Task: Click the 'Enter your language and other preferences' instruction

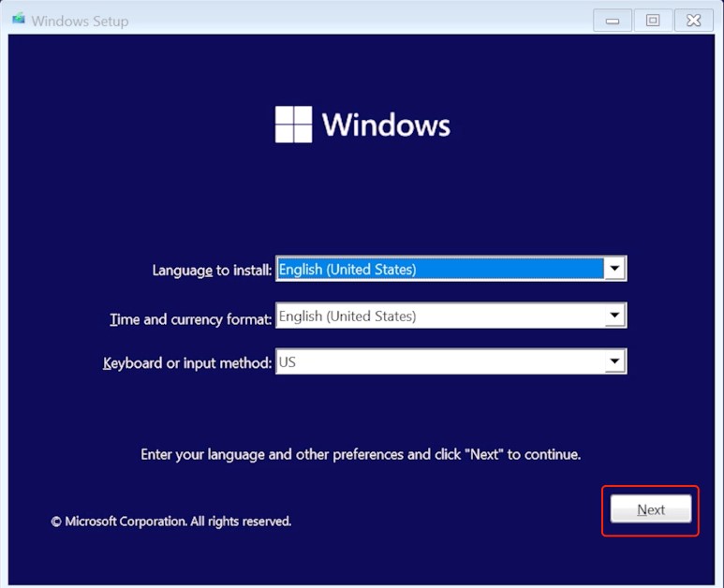Action: [x=361, y=455]
